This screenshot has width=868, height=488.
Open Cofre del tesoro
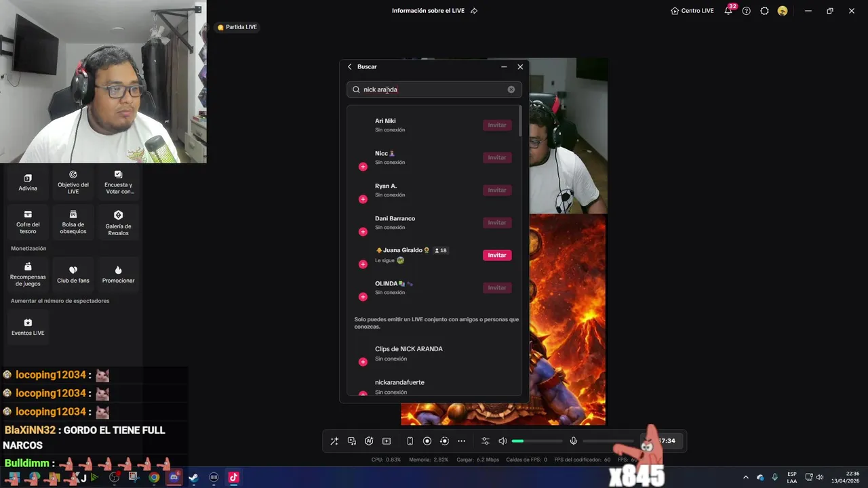tap(28, 222)
